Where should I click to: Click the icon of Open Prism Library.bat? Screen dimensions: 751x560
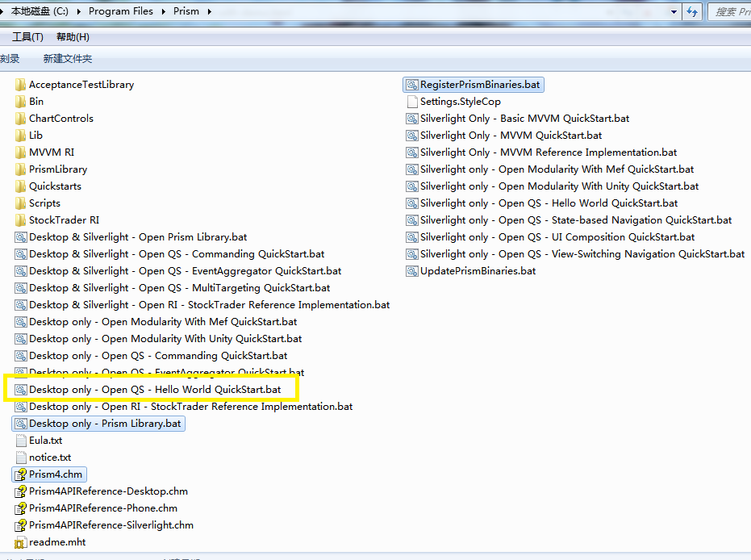pos(21,237)
